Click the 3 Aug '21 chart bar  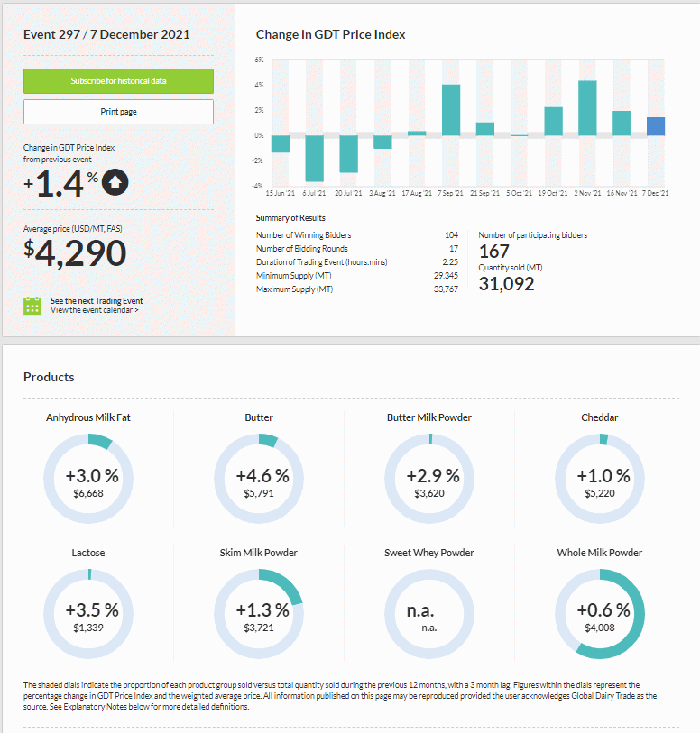383,142
